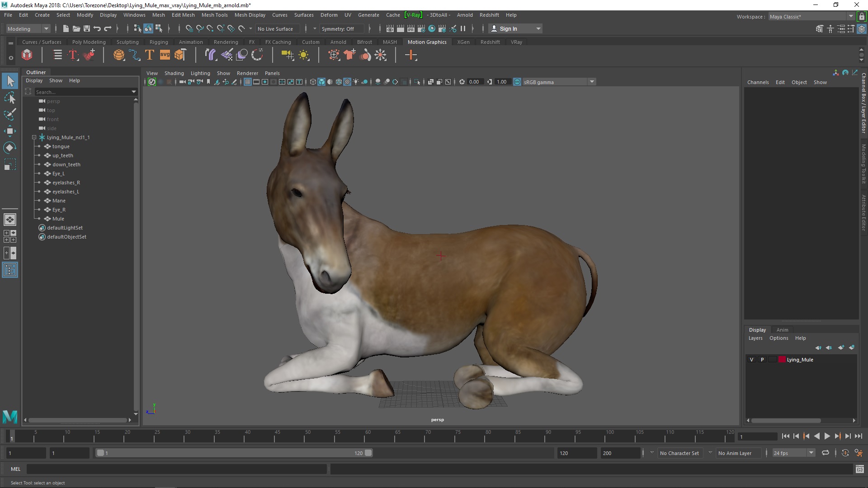This screenshot has height=488, width=868.
Task: Open the Sign In dropdown arrow
Action: (538, 28)
